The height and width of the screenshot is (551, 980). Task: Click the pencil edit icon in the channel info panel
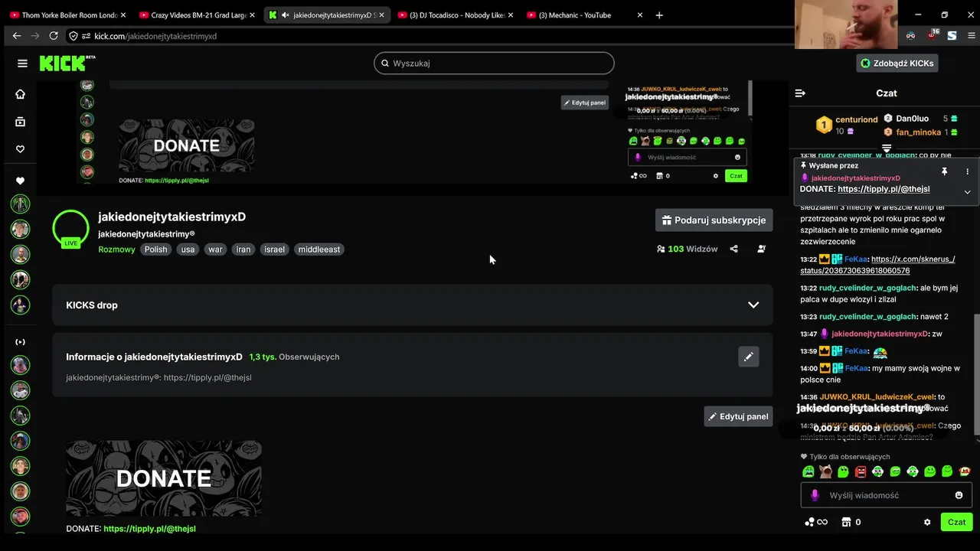point(749,357)
